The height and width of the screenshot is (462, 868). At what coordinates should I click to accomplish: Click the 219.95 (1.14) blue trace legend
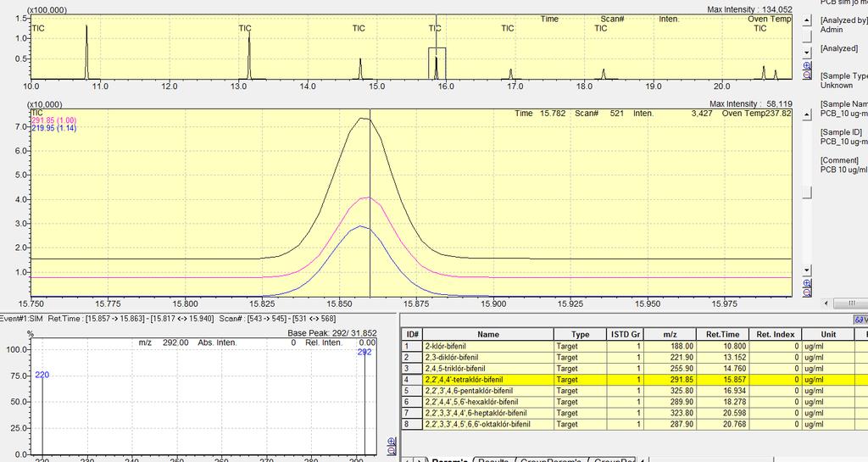tap(53, 128)
